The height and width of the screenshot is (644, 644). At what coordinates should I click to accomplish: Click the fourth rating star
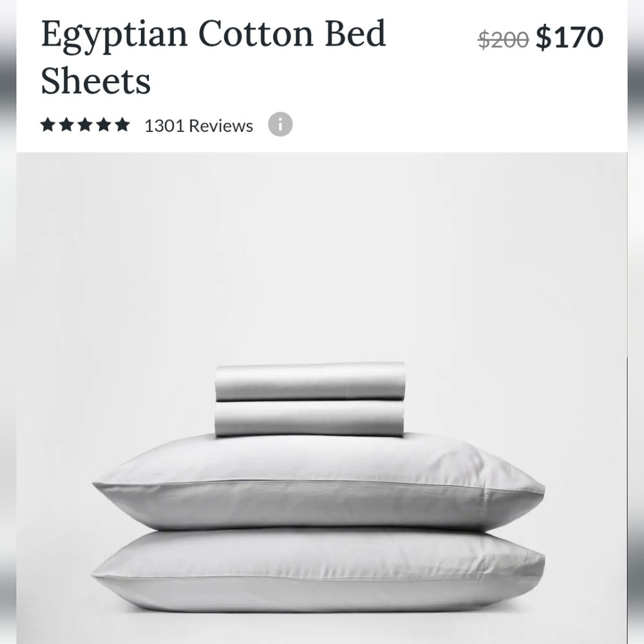[102, 123]
